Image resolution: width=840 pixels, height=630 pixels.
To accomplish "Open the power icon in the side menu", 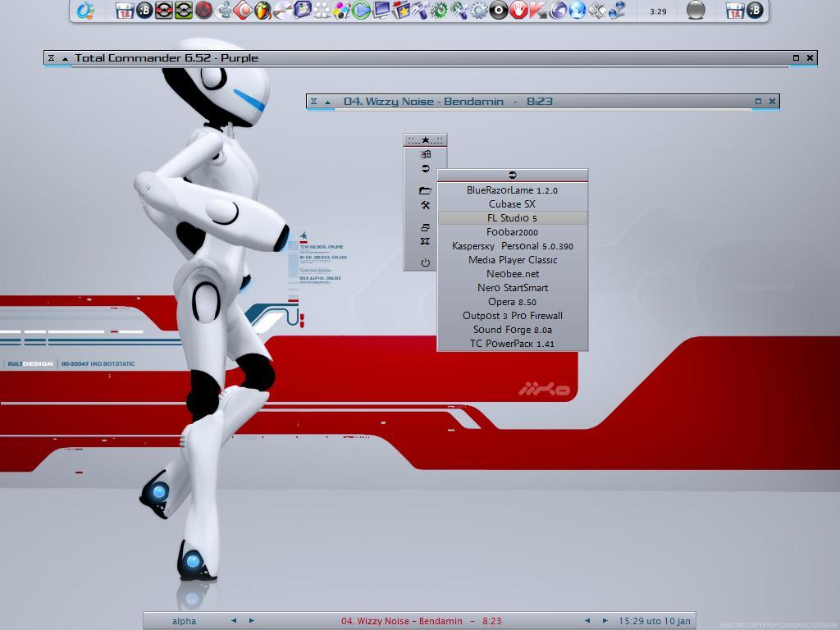I will click(x=425, y=262).
